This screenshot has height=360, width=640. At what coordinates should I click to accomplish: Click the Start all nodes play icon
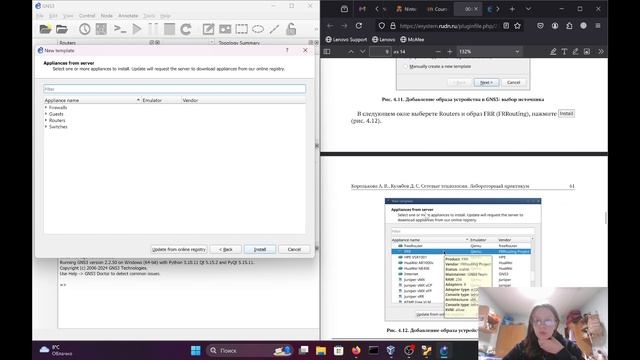(x=137, y=29)
